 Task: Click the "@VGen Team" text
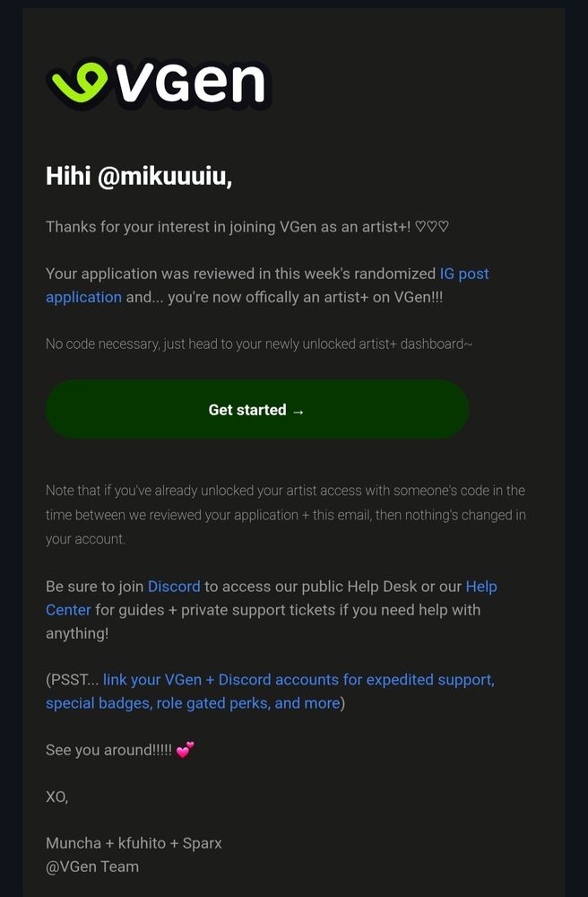92,867
